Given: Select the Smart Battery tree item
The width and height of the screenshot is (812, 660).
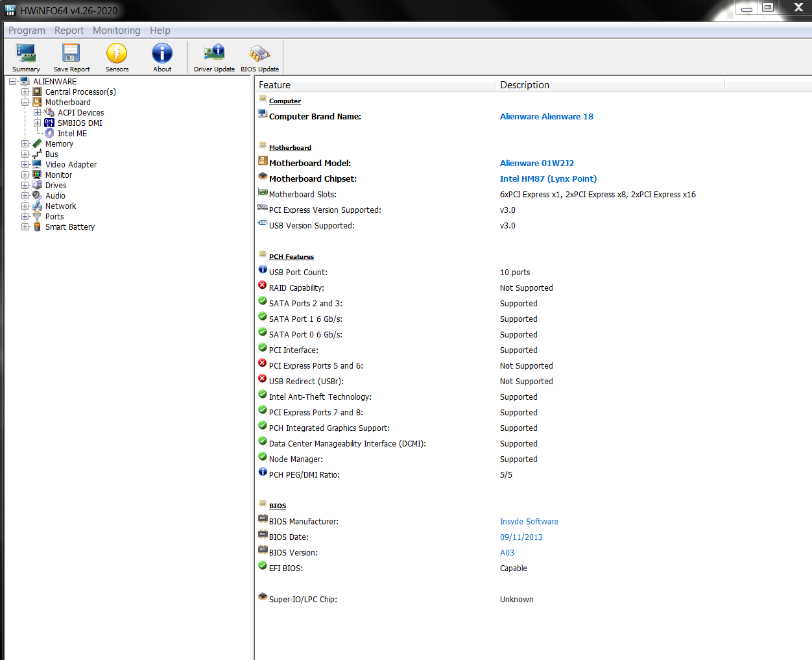Looking at the screenshot, I should point(70,227).
